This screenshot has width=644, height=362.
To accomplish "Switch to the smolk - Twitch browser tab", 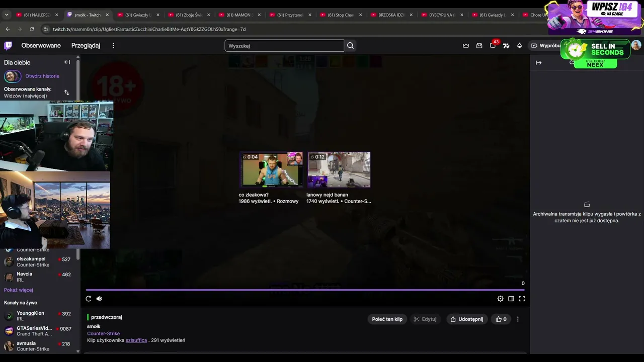I will point(88,15).
